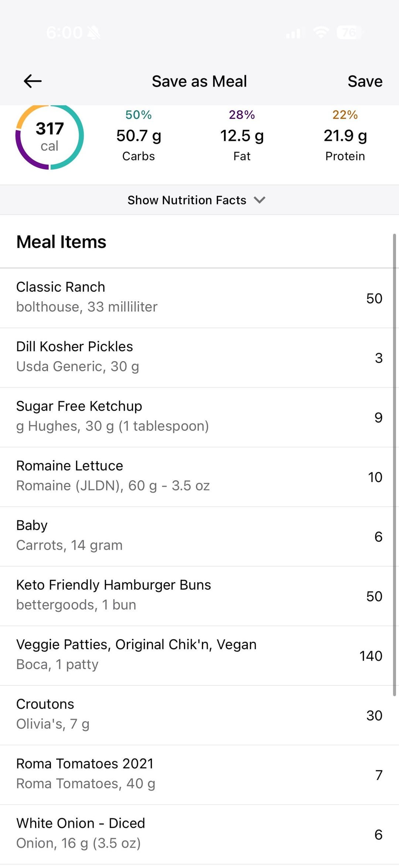Tap the battery indicator in status bar
Viewport: 399px width, 868px height.
pyautogui.click(x=349, y=33)
